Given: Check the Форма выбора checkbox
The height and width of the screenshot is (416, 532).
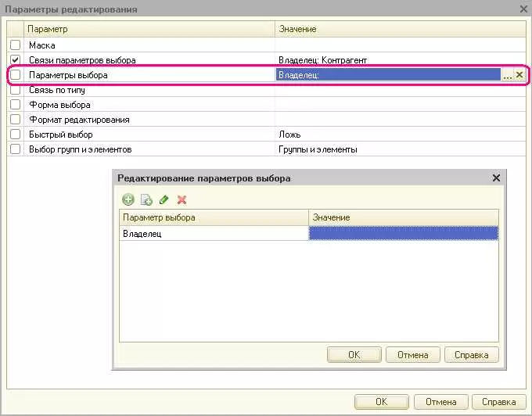Looking at the screenshot, I should [16, 105].
